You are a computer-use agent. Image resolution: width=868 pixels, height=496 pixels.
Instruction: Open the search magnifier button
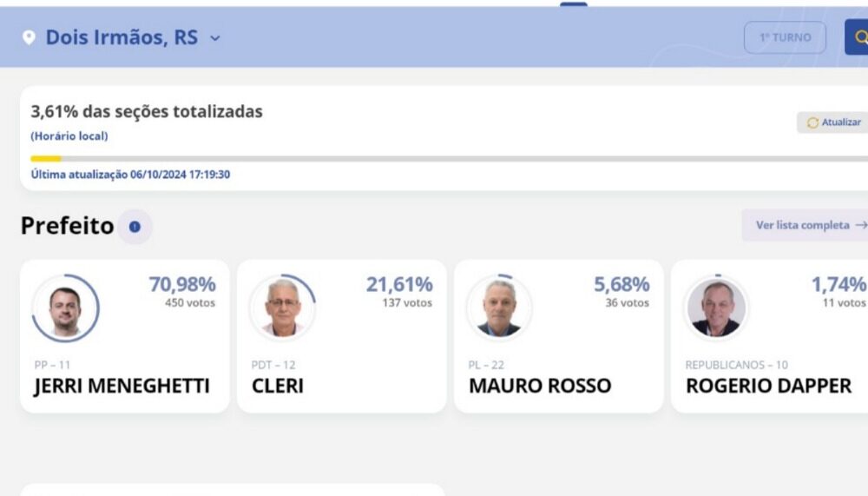859,37
